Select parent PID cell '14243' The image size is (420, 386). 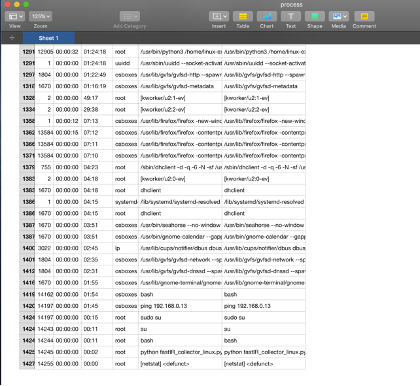(x=44, y=329)
